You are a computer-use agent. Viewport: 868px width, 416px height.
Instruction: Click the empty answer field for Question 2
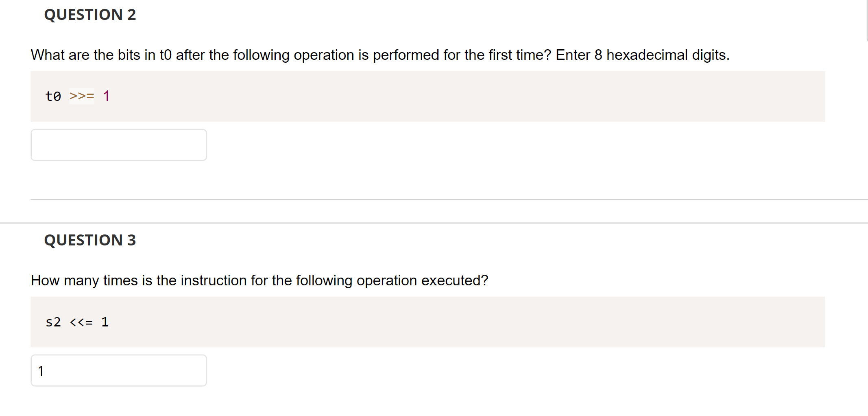coord(118,145)
